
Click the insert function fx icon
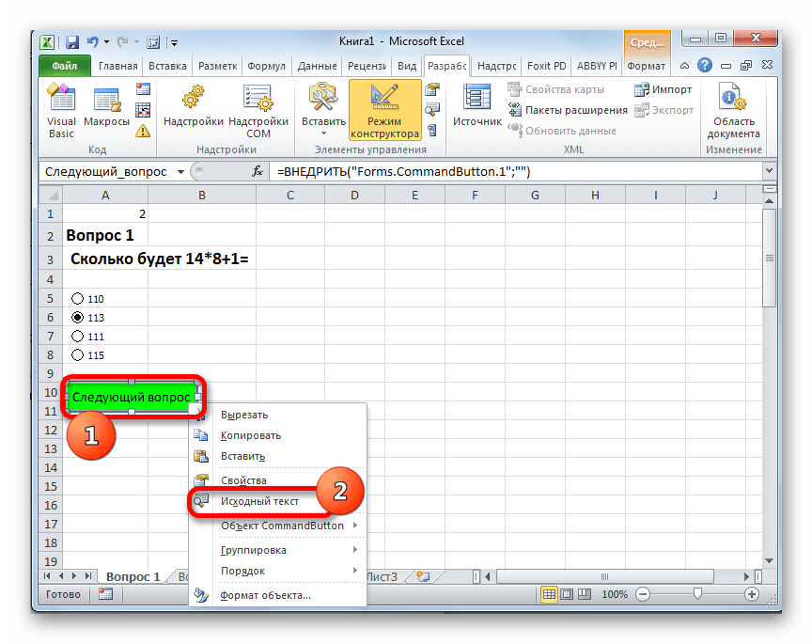[258, 171]
